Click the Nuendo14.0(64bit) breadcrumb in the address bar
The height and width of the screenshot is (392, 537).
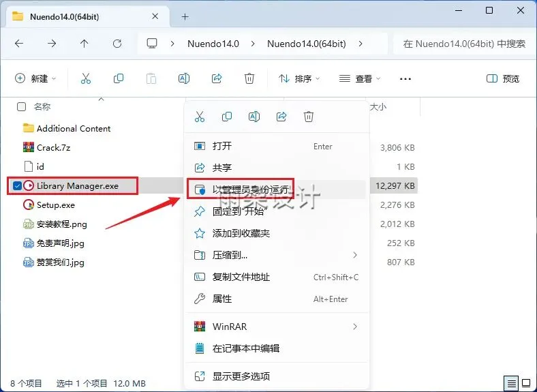pos(307,44)
